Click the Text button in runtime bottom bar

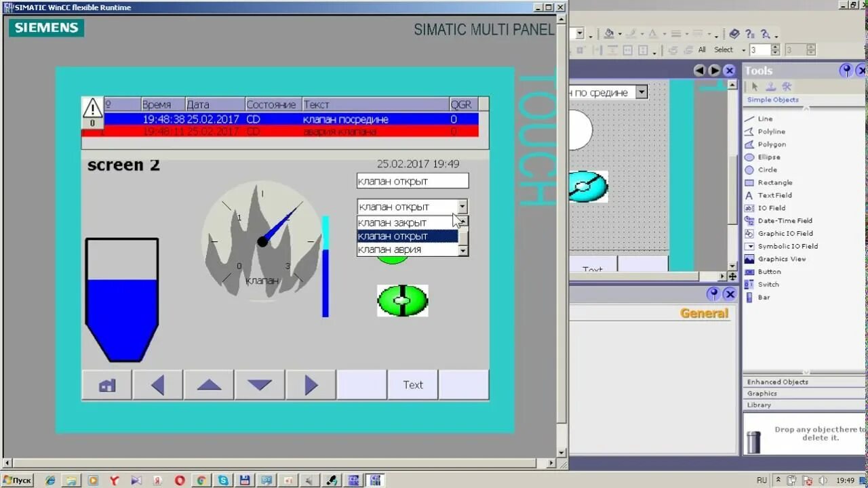pos(413,385)
